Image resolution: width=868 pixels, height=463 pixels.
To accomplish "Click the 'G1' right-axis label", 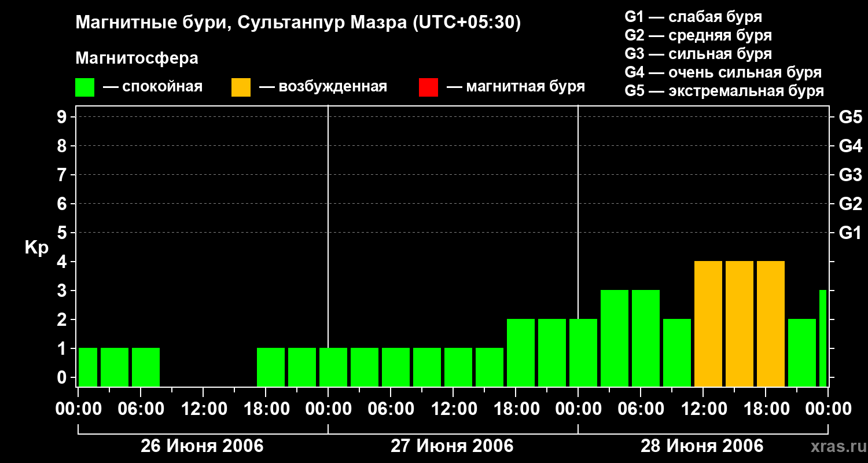I will pos(851,233).
